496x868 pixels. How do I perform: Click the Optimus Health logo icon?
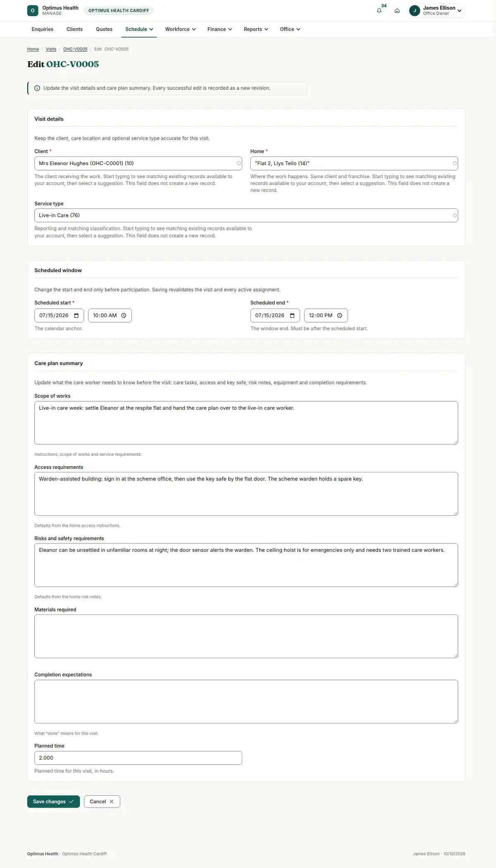click(x=33, y=11)
